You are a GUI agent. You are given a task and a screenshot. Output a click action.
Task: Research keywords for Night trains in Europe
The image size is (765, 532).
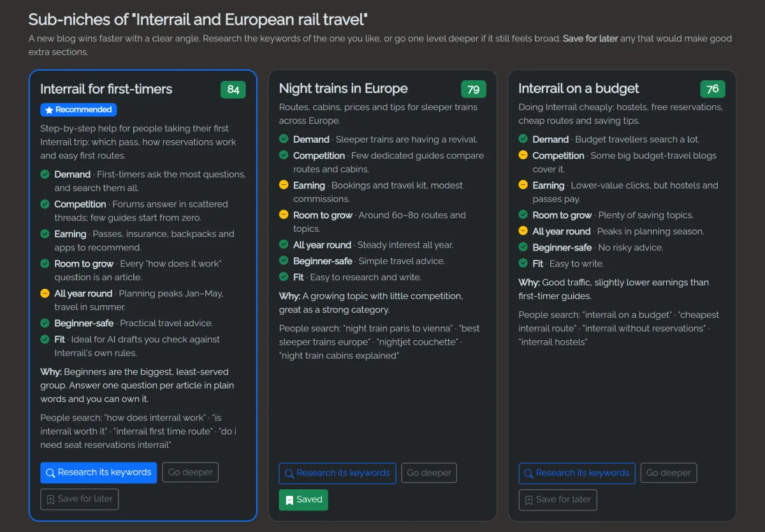(337, 473)
